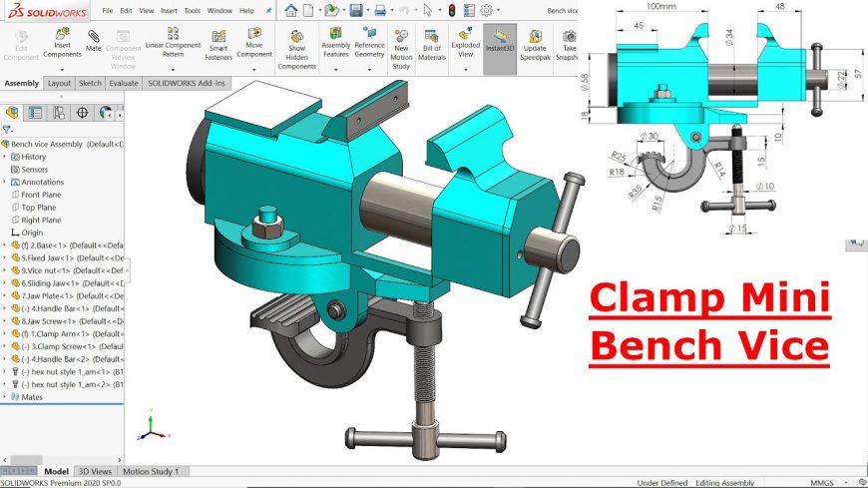Select the Insert Components tool
868x488 pixels.
click(x=62, y=43)
